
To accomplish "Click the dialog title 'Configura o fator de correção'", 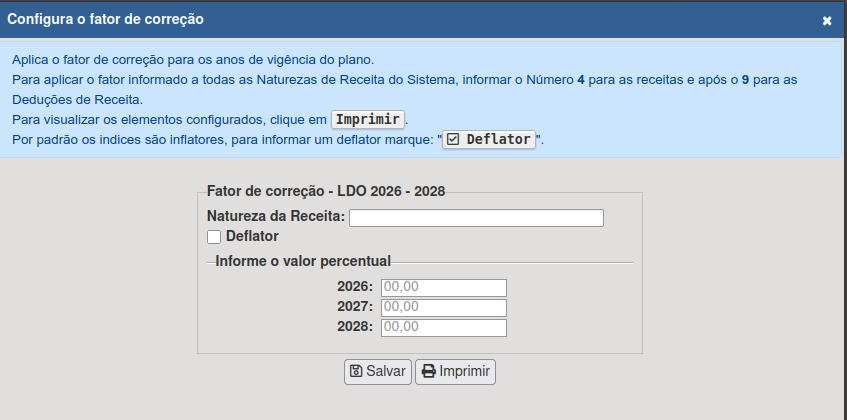I will pos(106,19).
